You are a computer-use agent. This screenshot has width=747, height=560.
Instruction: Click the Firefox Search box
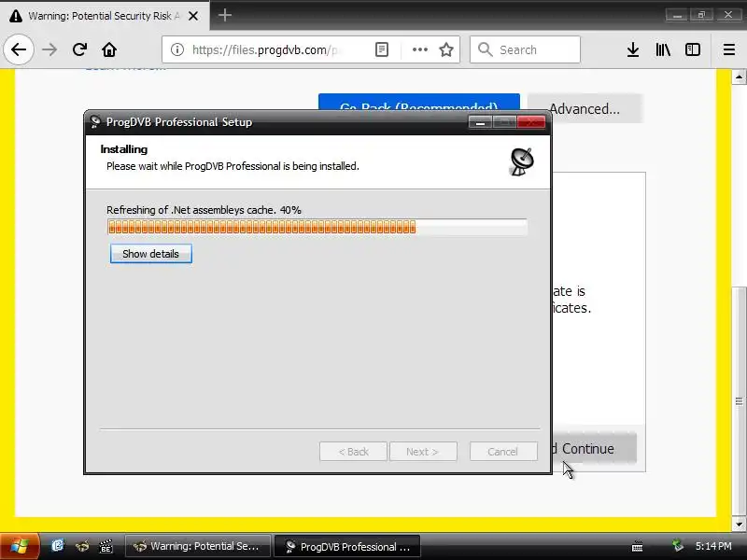pyautogui.click(x=525, y=49)
